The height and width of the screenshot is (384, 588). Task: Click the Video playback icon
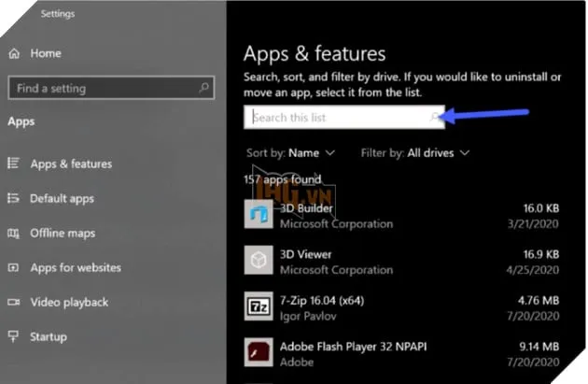pyautogui.click(x=14, y=302)
